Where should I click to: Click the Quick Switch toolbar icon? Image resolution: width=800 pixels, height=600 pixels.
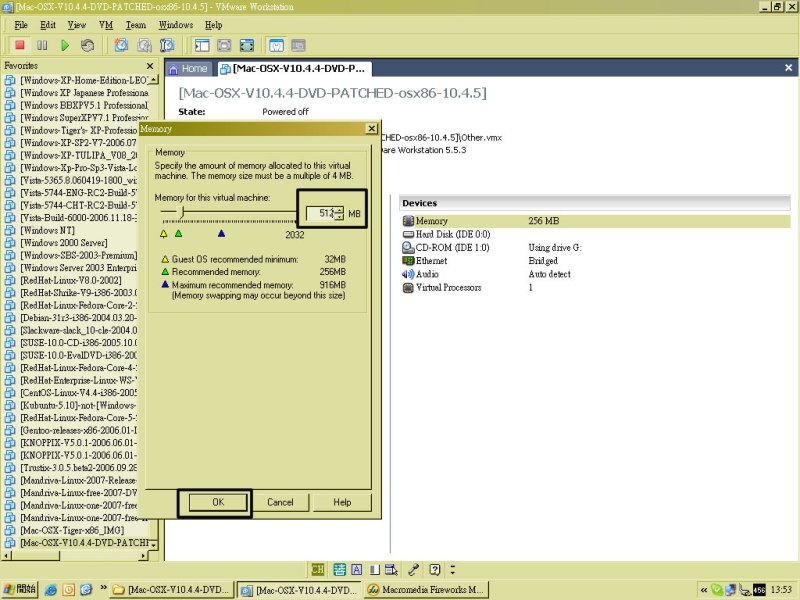coord(224,45)
